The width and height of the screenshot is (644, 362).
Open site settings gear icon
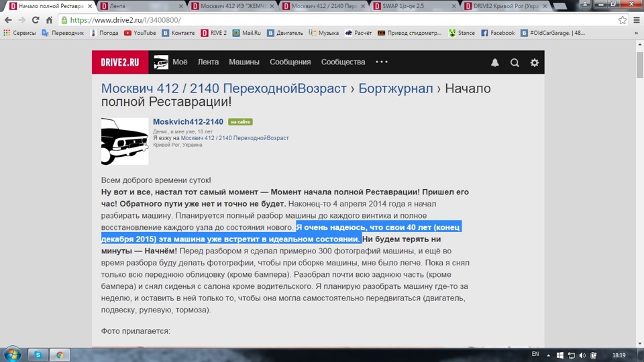tap(535, 62)
